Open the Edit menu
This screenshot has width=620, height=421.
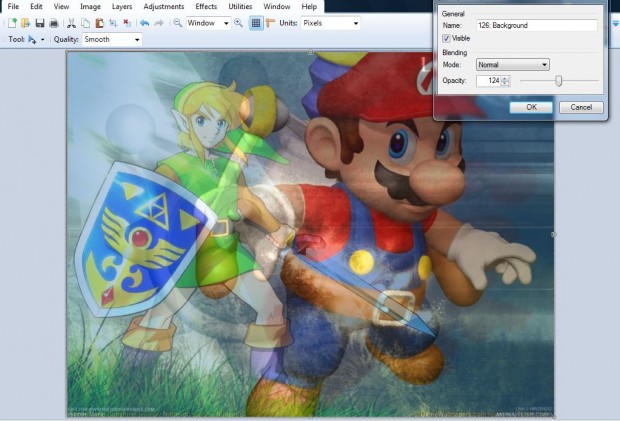coord(36,7)
